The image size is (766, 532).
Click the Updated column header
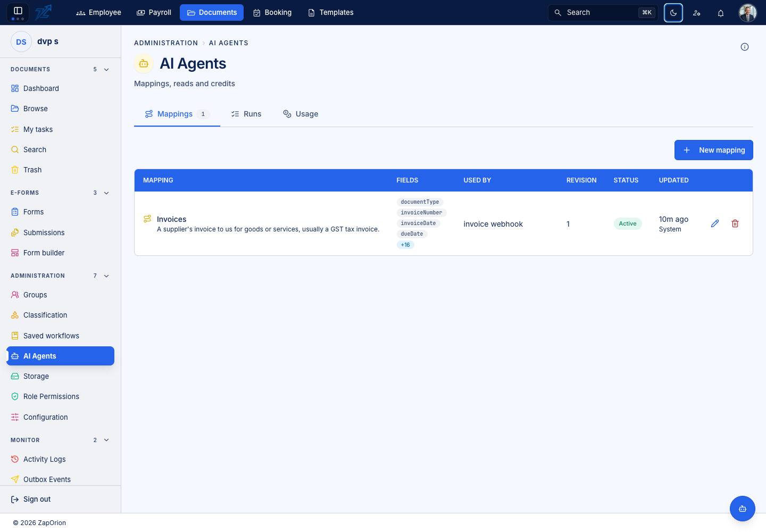tap(673, 180)
